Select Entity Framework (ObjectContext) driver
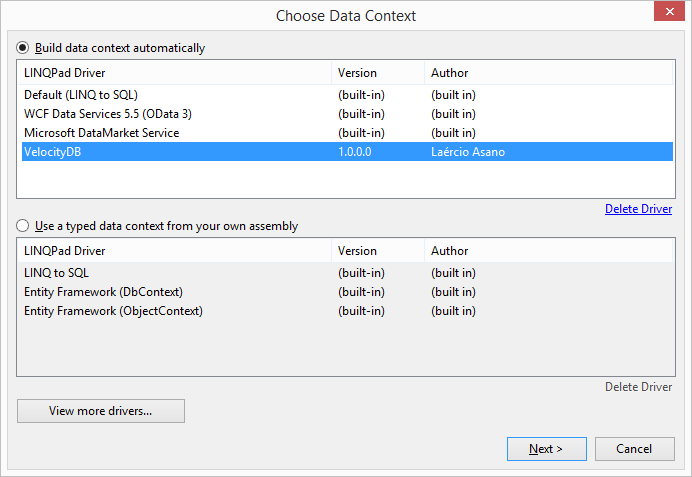This screenshot has width=692, height=477. point(347,311)
